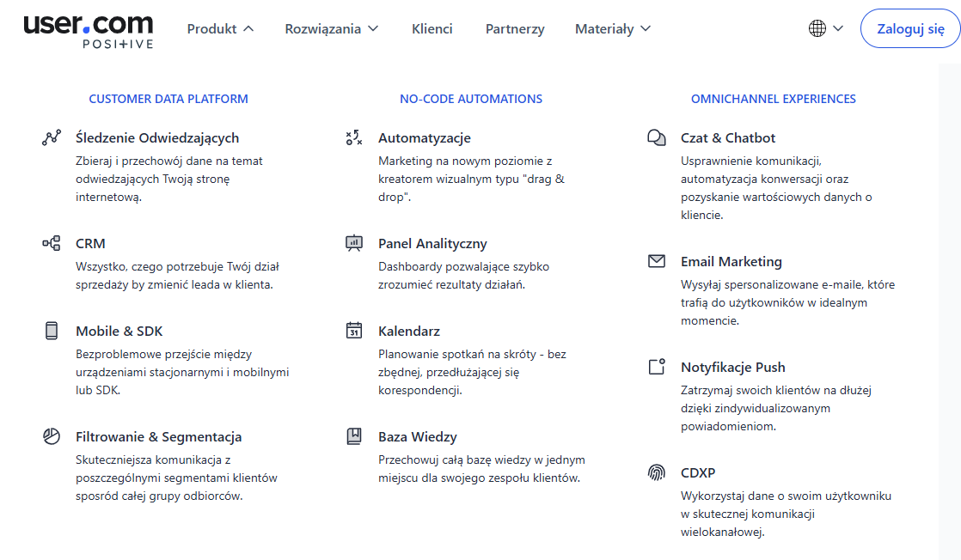Collapse the Produkt menu
Screen dimensions: 961x560
click(x=220, y=28)
